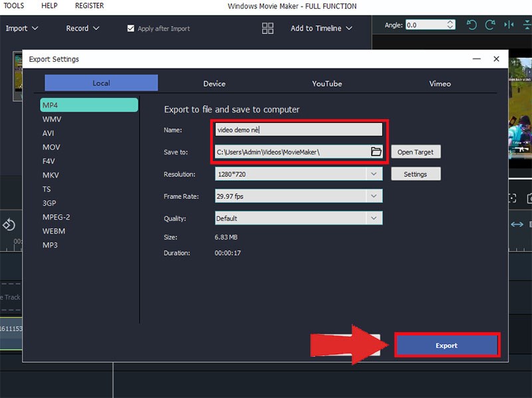The image size is (532, 398).
Task: Click the grid view icon near Add to Timeline
Action: click(267, 28)
